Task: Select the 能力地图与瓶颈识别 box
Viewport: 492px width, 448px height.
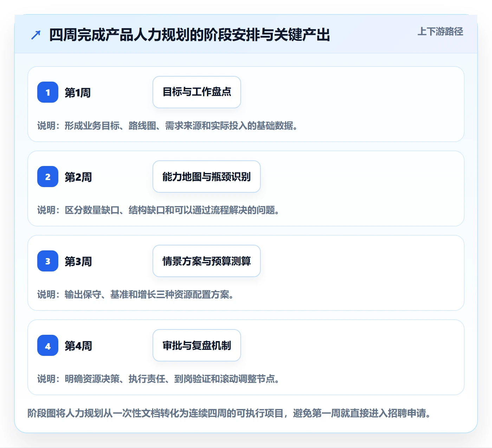Action: click(207, 177)
